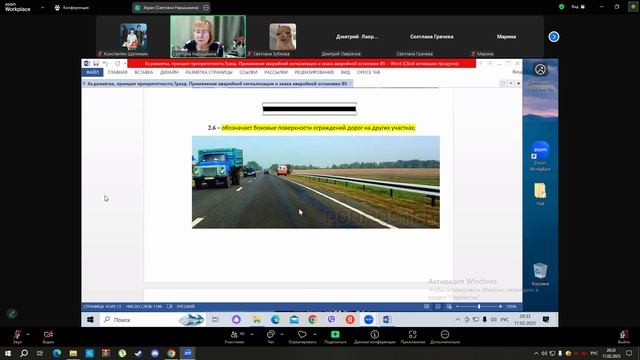
Task: Open the OFFICE TAB ribbon tab
Action: (368, 72)
